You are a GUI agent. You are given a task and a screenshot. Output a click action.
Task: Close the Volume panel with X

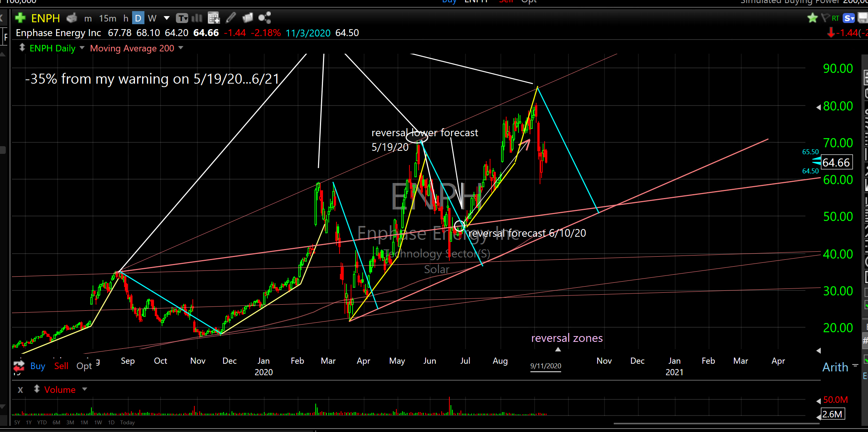coord(20,390)
